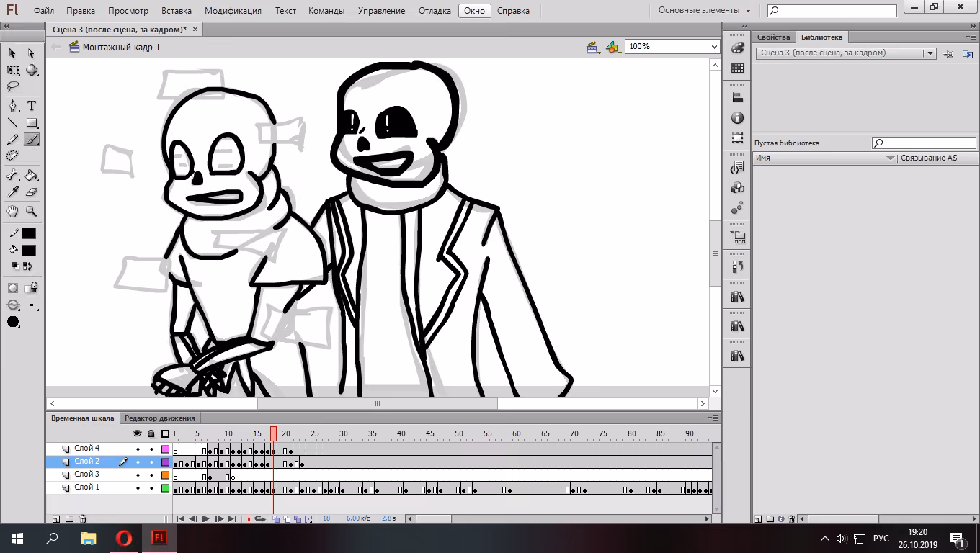
Task: Activate the Eyedropper tool
Action: click(x=13, y=192)
